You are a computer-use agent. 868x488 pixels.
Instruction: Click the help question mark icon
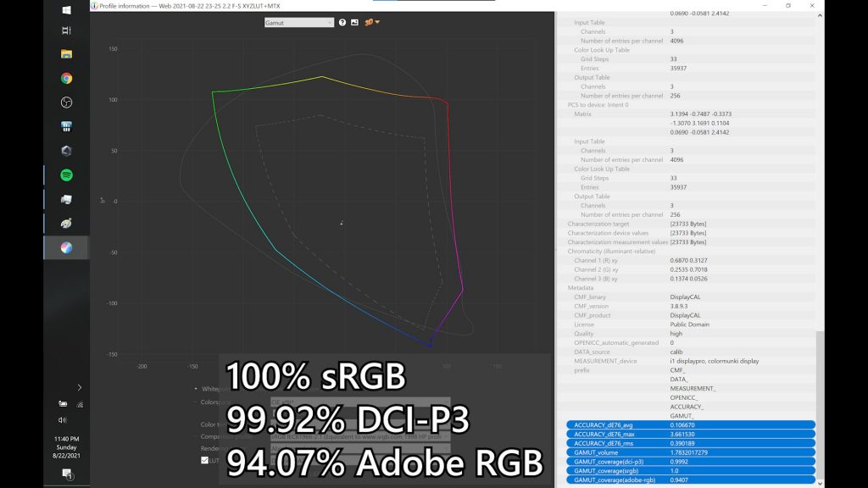pos(342,23)
